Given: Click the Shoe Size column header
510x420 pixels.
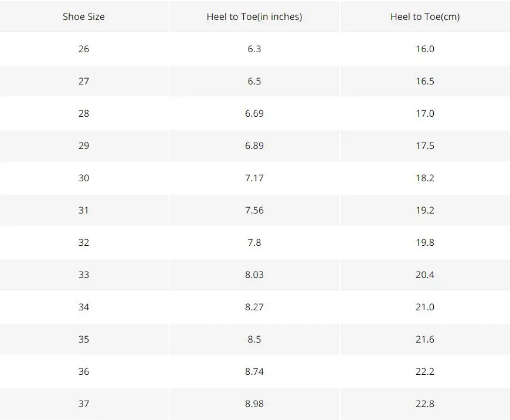Looking at the screenshot, I should (x=84, y=16).
